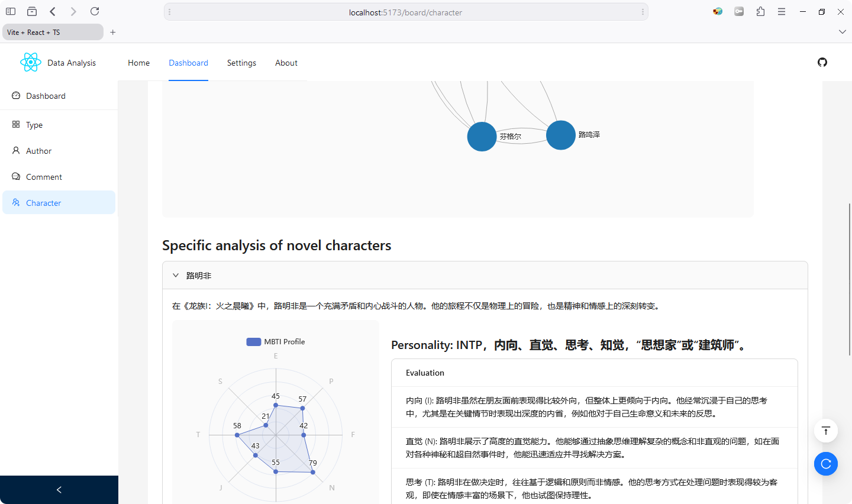Click the React logo icon

point(31,62)
